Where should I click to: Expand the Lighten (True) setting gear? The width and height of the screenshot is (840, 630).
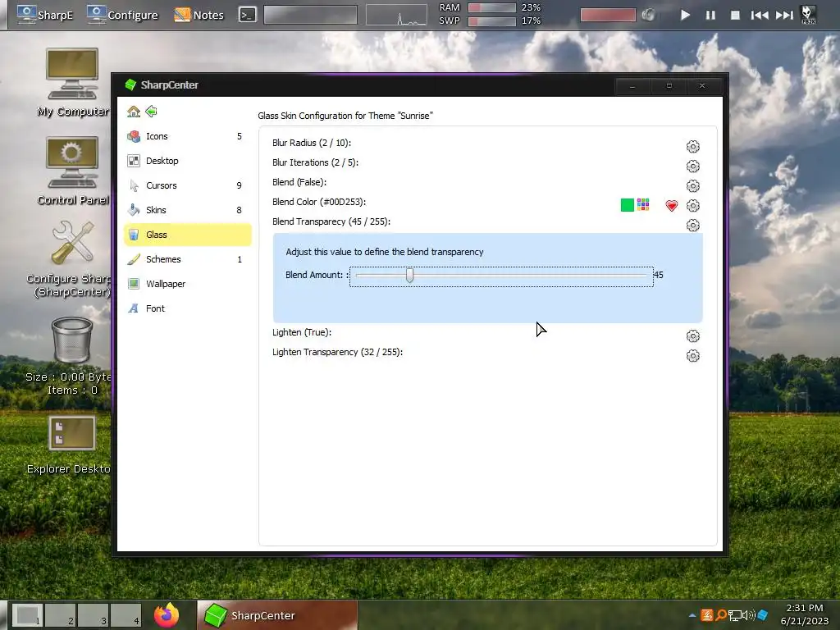692,336
